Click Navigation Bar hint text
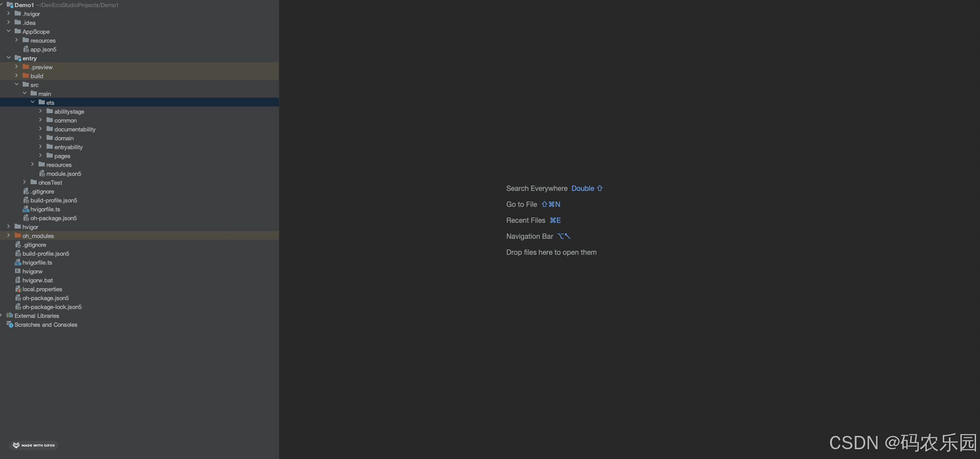The image size is (980, 459). 529,236
